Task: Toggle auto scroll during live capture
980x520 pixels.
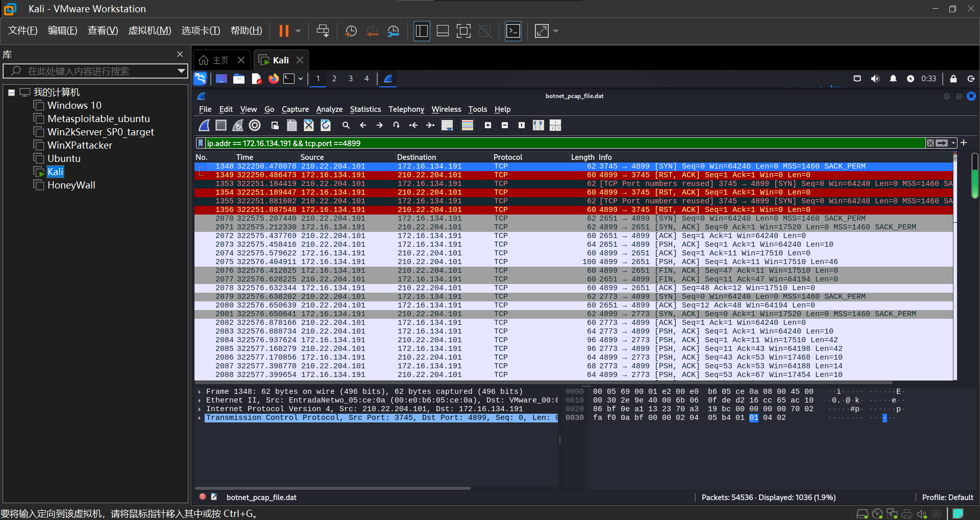Action: click(x=447, y=125)
